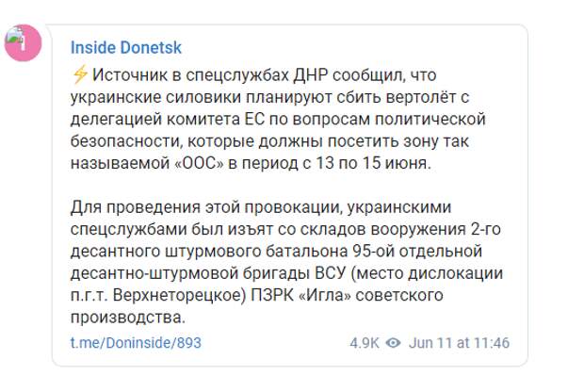The height and width of the screenshot is (392, 584).
Task: Click the Jun 11 at 11:46 timestamp
Action: (459, 342)
